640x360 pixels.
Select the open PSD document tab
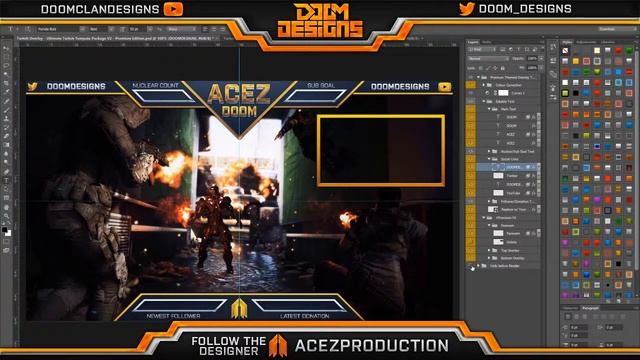point(115,38)
